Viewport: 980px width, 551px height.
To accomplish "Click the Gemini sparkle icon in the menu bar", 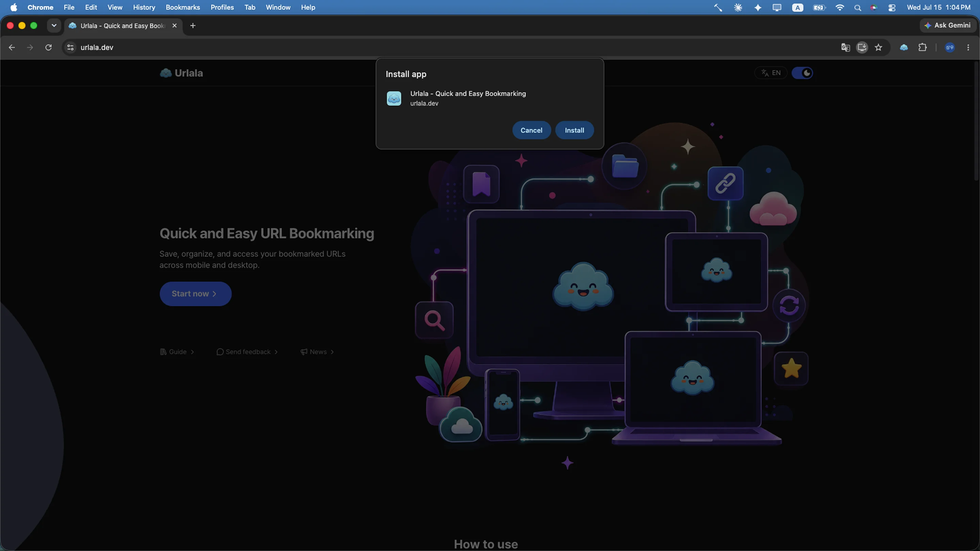I will [x=758, y=7].
